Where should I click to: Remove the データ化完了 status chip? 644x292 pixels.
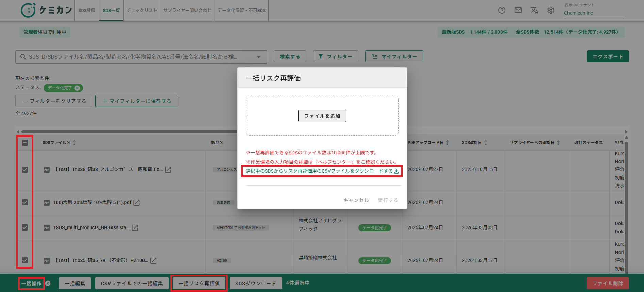click(77, 88)
